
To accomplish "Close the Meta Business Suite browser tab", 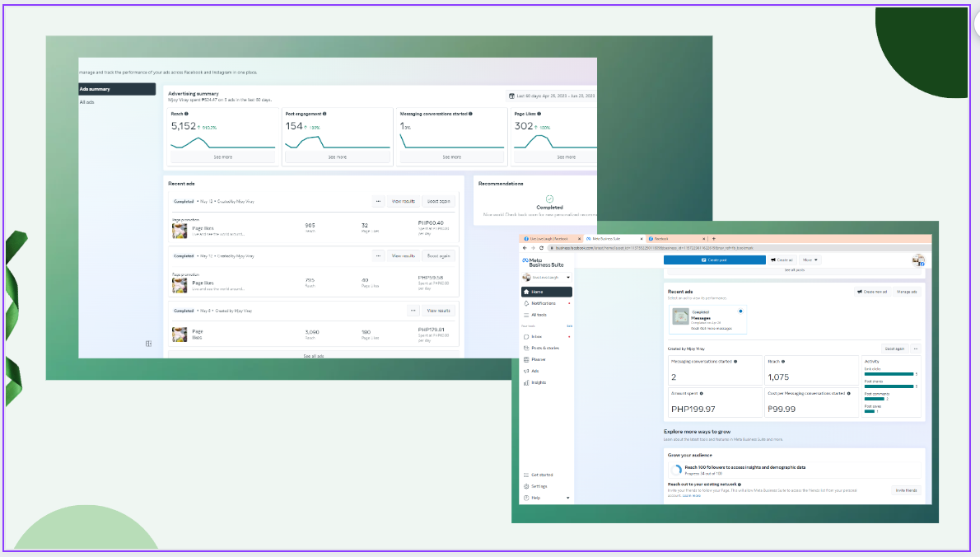I will point(642,239).
